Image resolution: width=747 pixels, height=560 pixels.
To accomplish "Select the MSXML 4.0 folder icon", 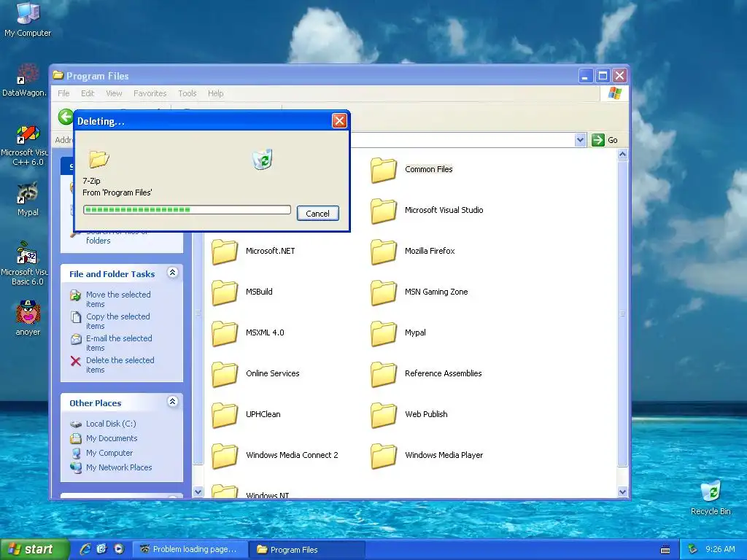I will (x=225, y=333).
